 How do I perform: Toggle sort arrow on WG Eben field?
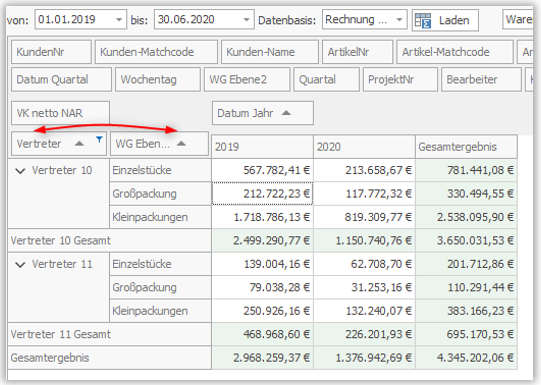click(181, 144)
